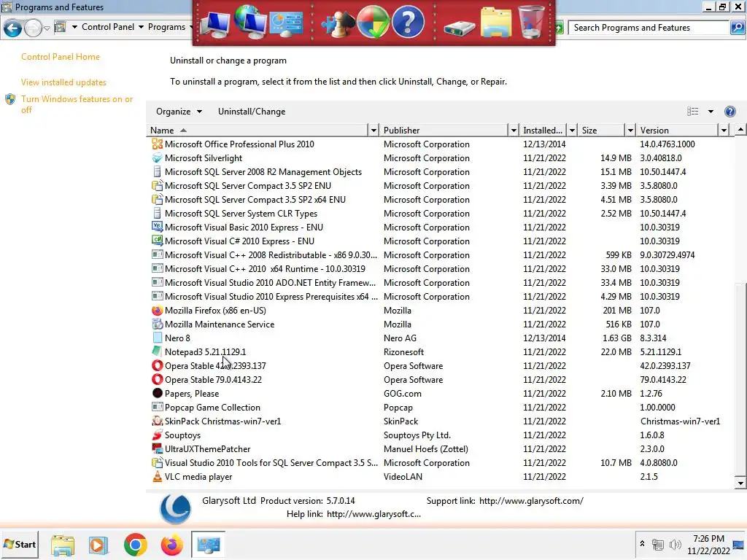The image size is (747, 560).
Task: Click scrollbar up arrow in program list
Action: pyautogui.click(x=740, y=130)
